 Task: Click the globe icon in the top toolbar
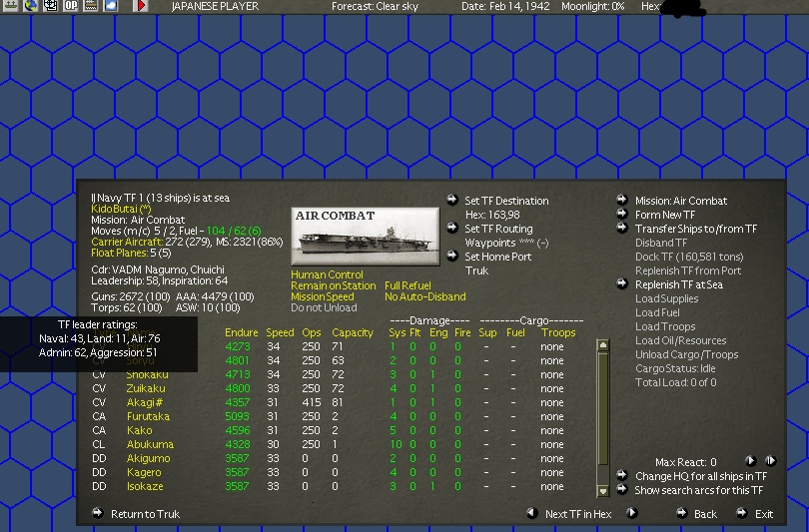(30, 6)
